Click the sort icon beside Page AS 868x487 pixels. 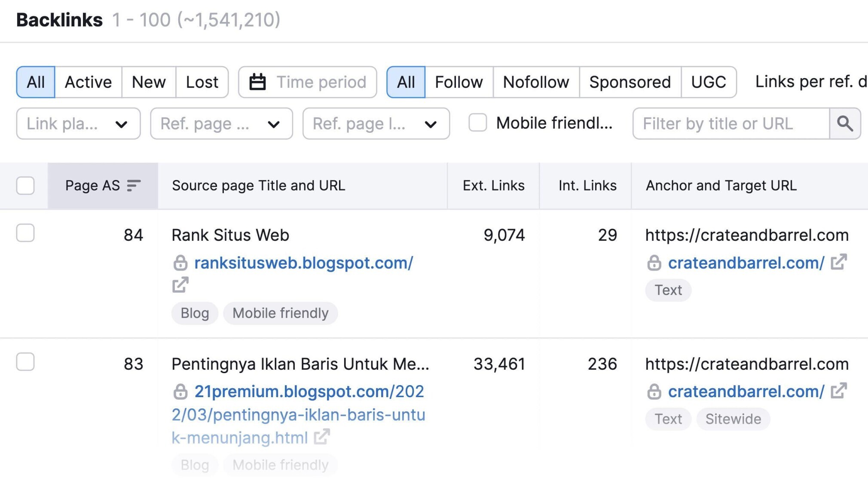(x=134, y=186)
